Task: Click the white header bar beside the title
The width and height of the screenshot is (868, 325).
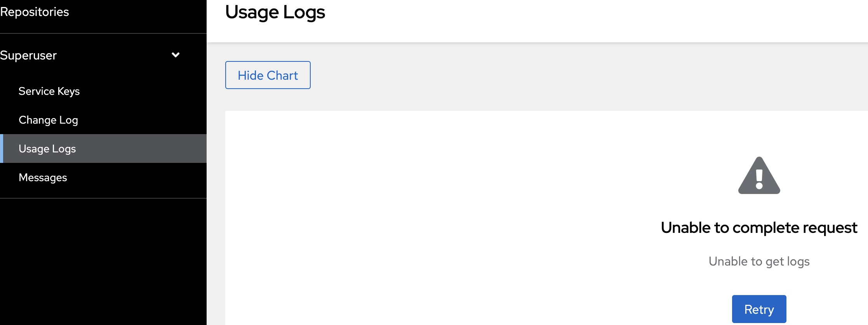Action: (x=583, y=19)
